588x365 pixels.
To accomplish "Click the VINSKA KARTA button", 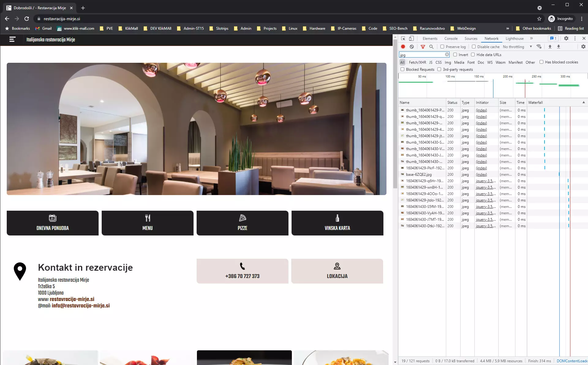I will [337, 223].
